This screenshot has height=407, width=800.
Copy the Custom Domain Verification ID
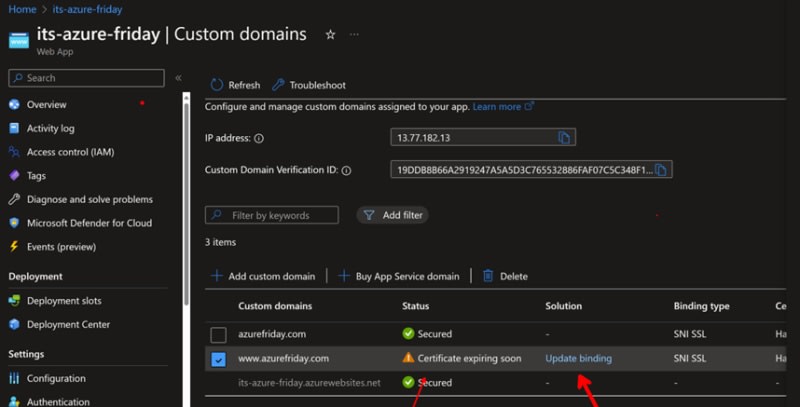[661, 170]
